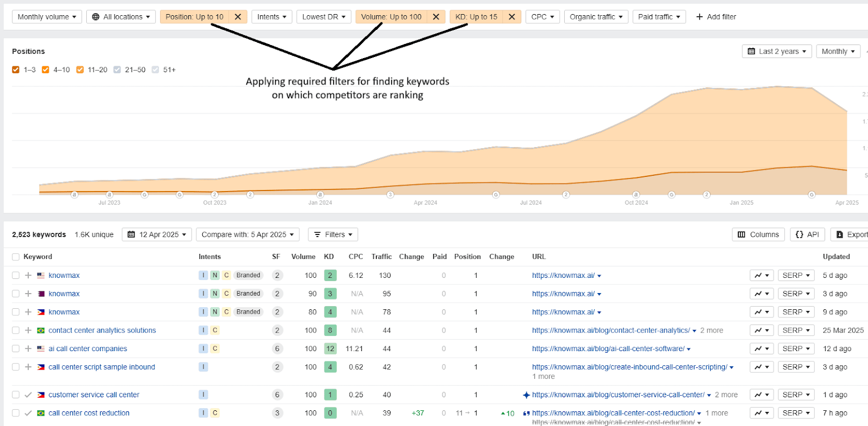Click the Export file icon
868x426 pixels.
click(840, 234)
